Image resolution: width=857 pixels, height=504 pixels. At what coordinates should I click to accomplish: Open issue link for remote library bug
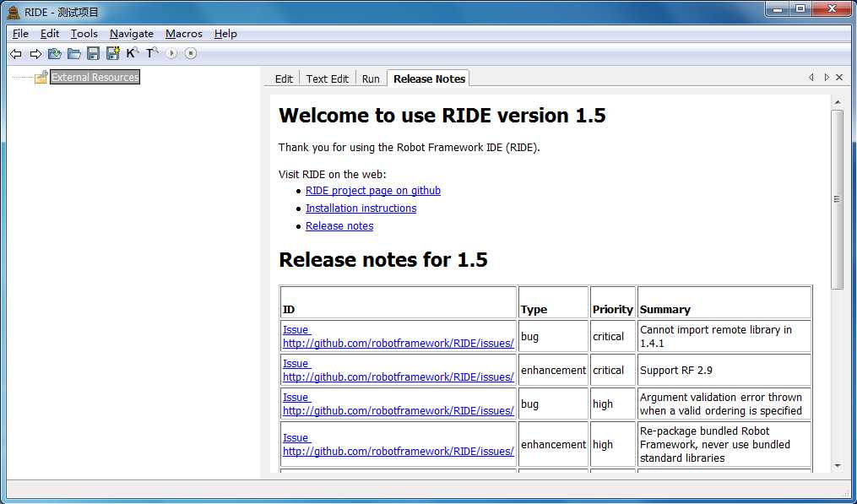pyautogui.click(x=398, y=337)
